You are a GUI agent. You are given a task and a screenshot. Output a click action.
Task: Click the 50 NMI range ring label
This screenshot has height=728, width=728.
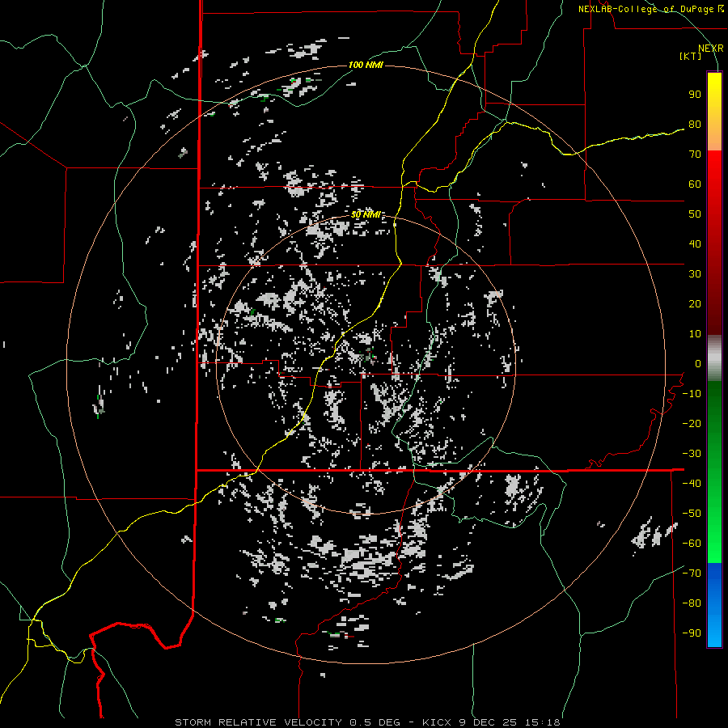[366, 214]
